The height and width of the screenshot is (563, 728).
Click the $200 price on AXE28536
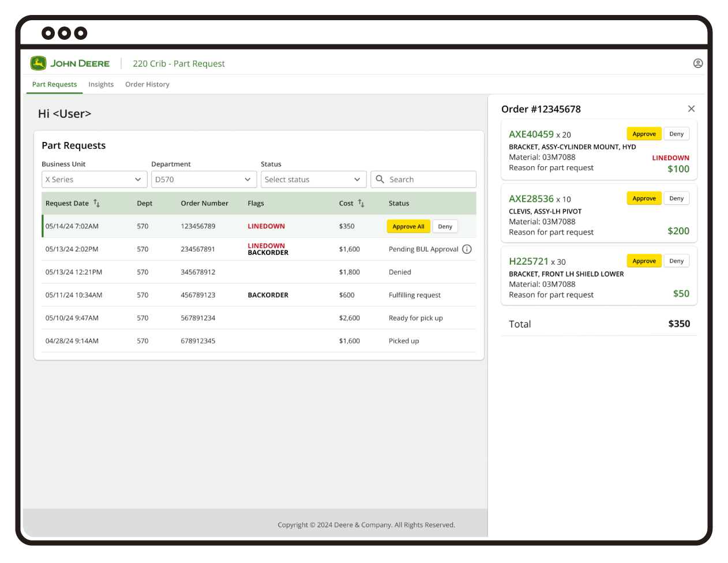678,231
